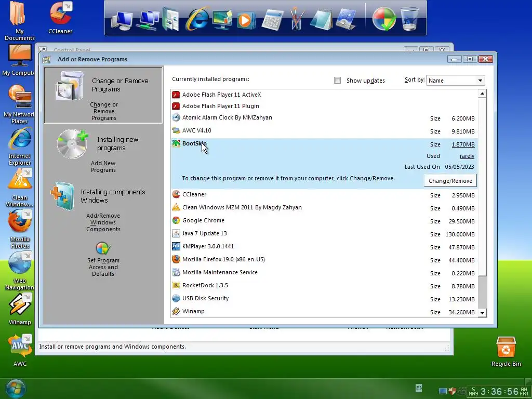Click the scroll down arrow of the programs list
532x399 pixels.
(482, 313)
